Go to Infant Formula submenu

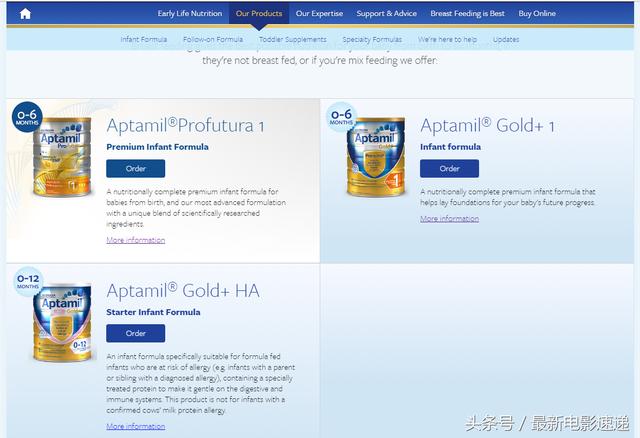tap(144, 40)
